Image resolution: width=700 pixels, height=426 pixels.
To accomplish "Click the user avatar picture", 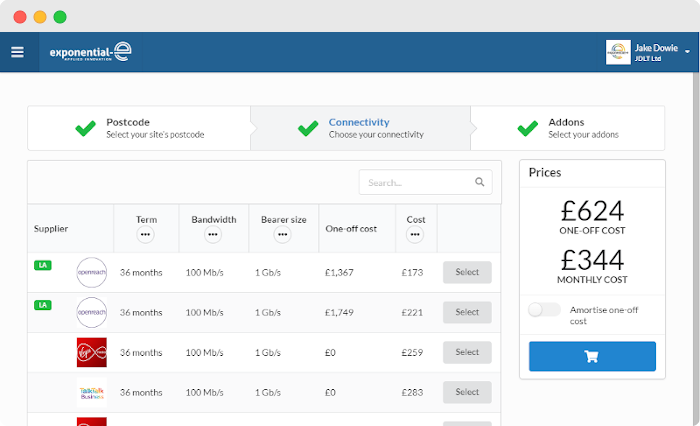I will [618, 52].
